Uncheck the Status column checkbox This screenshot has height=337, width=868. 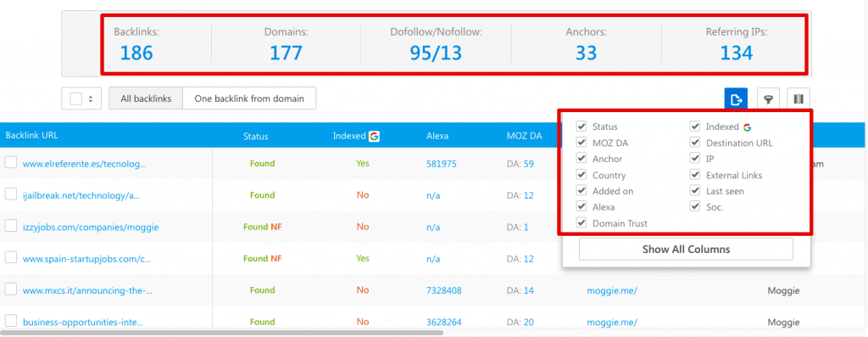581,126
